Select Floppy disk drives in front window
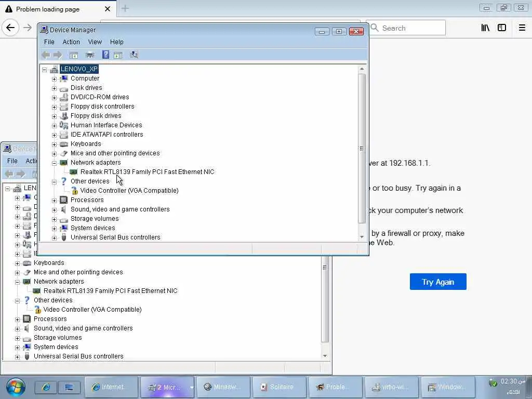This screenshot has width=532, height=399. pos(96,116)
